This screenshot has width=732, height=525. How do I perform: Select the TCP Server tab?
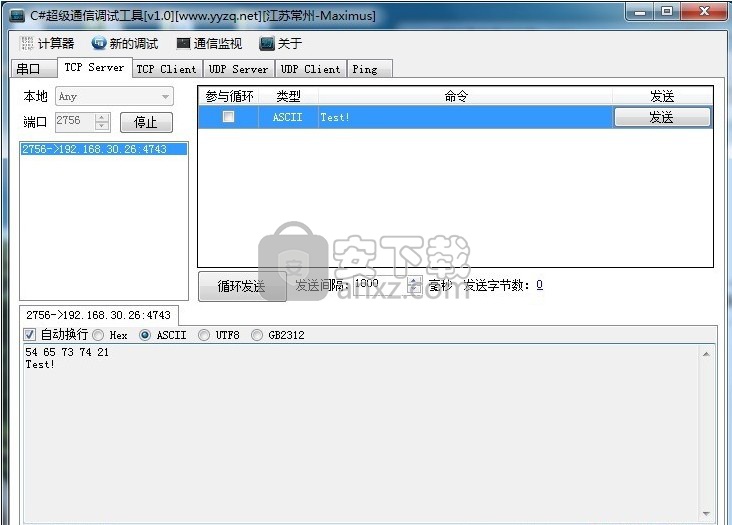click(95, 67)
